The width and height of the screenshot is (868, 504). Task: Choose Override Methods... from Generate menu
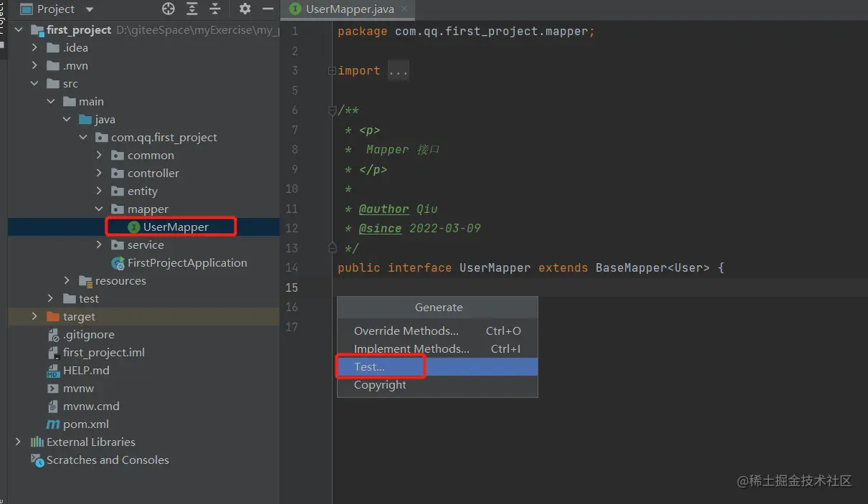click(437, 331)
